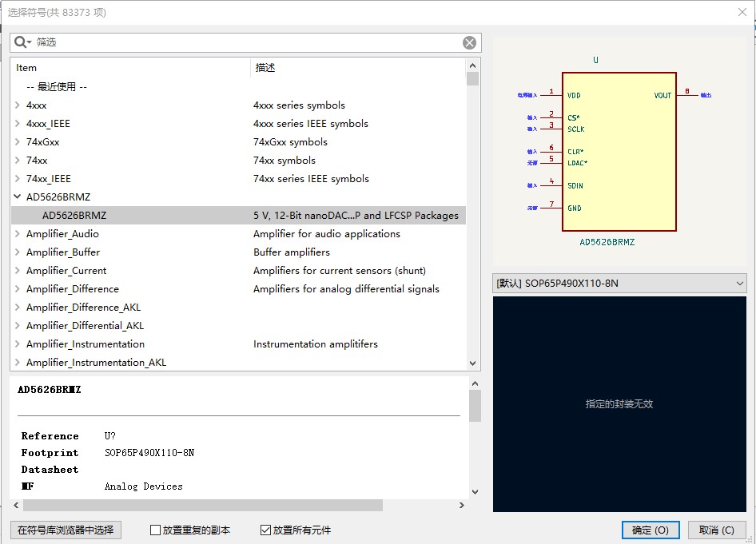Click the recently used header row
Image resolution: width=756 pixels, height=544 pixels.
click(x=239, y=87)
